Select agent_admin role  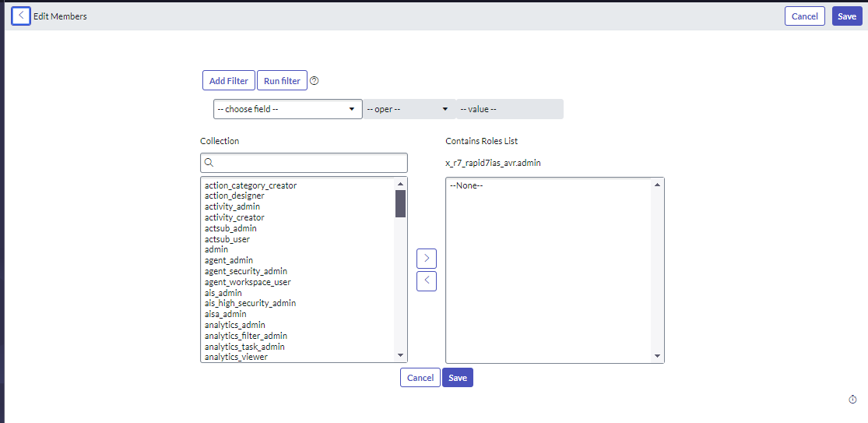click(229, 260)
